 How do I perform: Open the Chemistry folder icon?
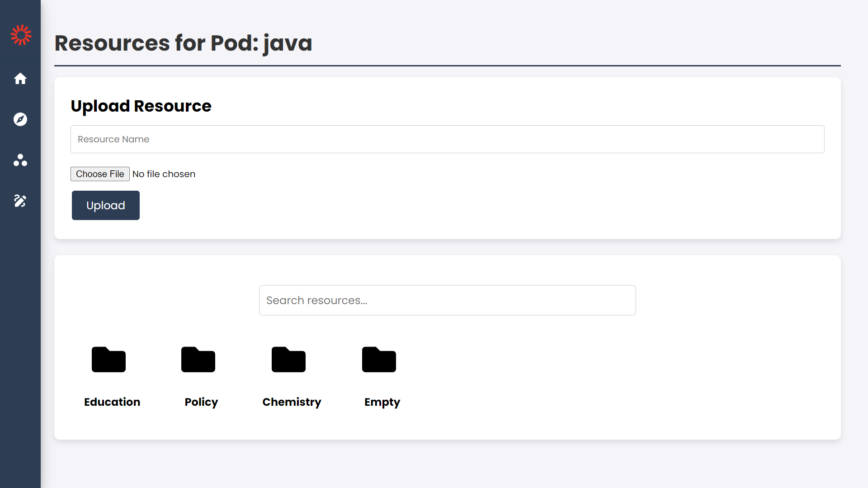pyautogui.click(x=288, y=360)
